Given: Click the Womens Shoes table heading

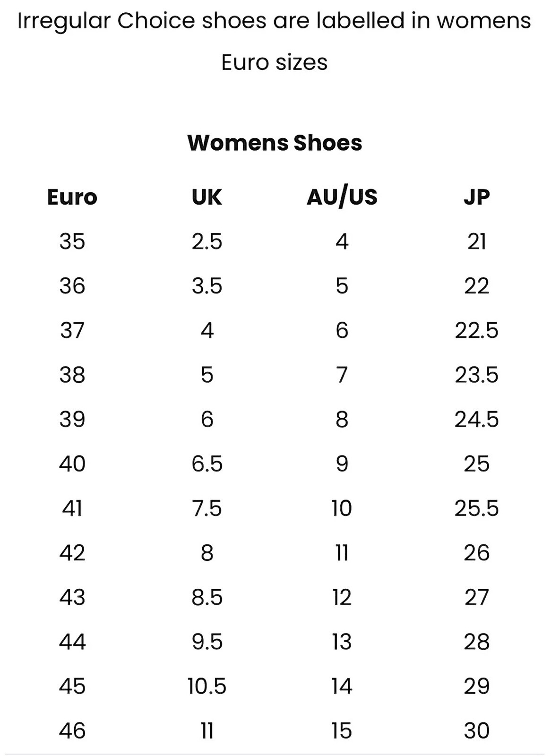Looking at the screenshot, I should point(275,143).
